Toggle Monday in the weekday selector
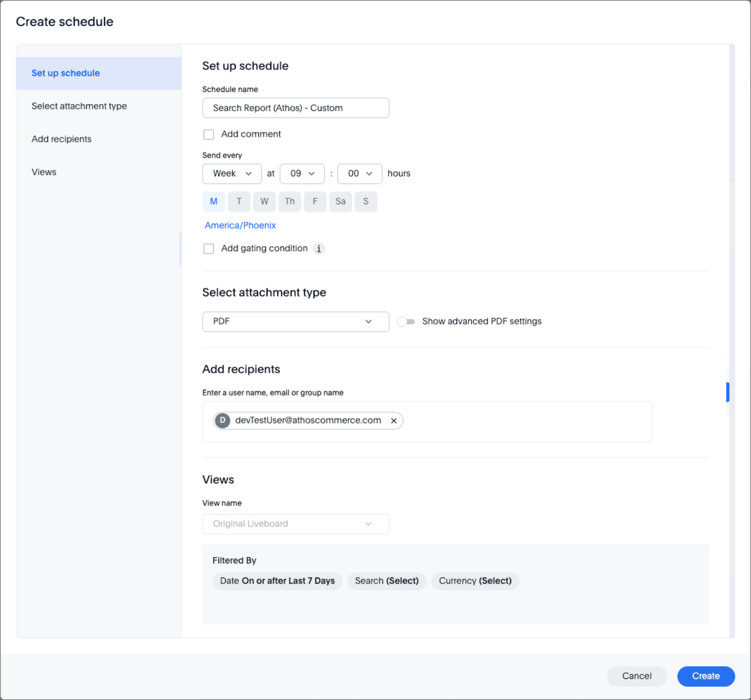This screenshot has height=700, width=751. 214,201
